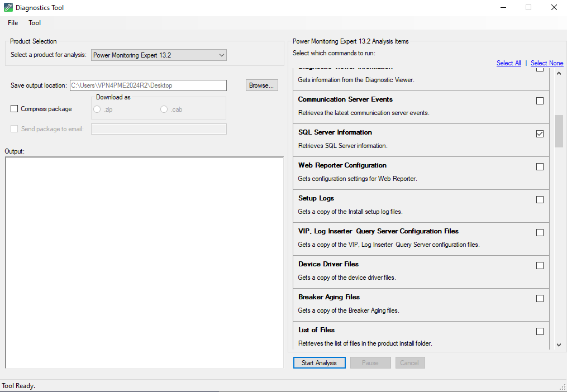Check Web Reporter Configuration checkbox
The image size is (567, 392).
pos(540,167)
